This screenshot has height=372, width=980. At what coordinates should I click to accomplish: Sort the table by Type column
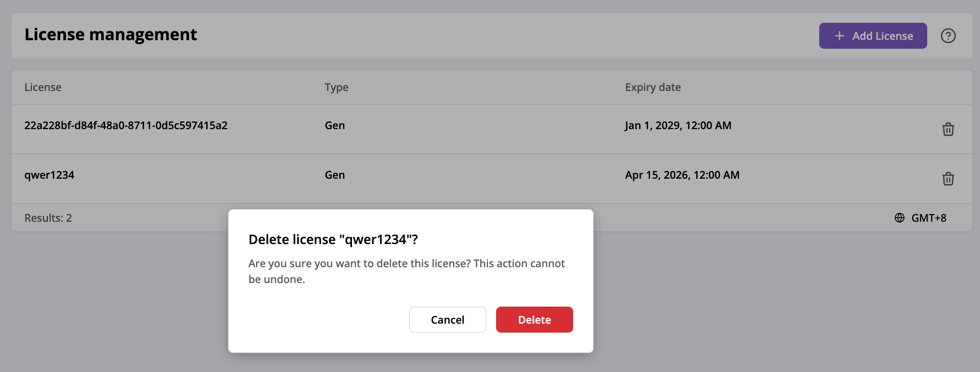(x=336, y=87)
